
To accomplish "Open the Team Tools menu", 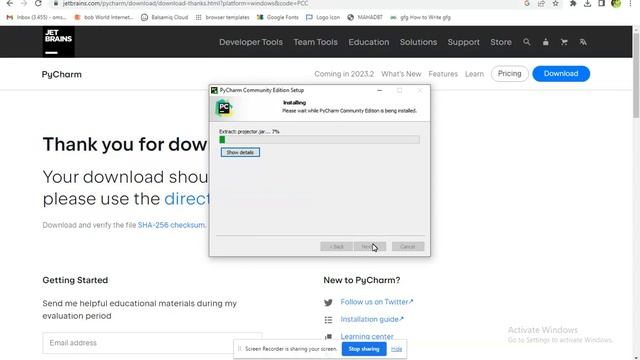I will (316, 42).
